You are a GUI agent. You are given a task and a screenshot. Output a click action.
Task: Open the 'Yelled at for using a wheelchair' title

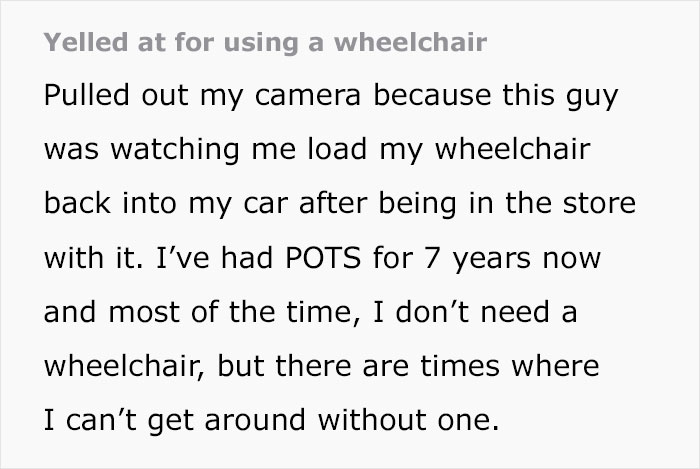point(265,42)
